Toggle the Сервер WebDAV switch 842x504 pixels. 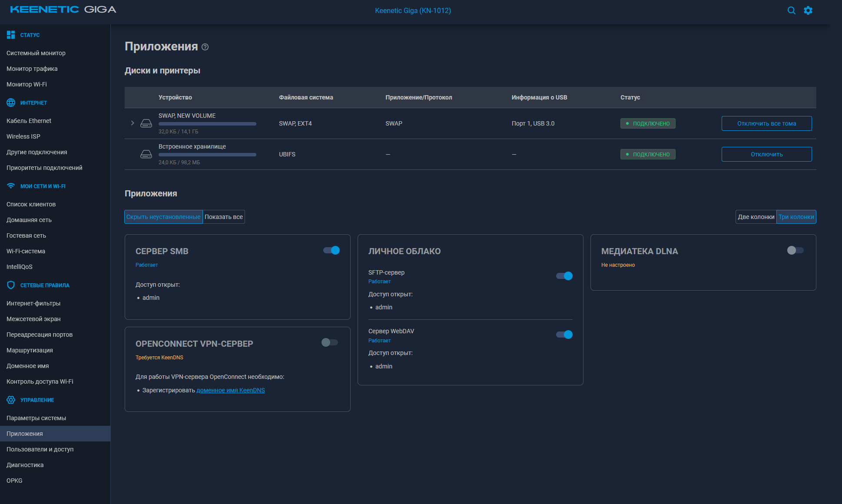(x=564, y=335)
